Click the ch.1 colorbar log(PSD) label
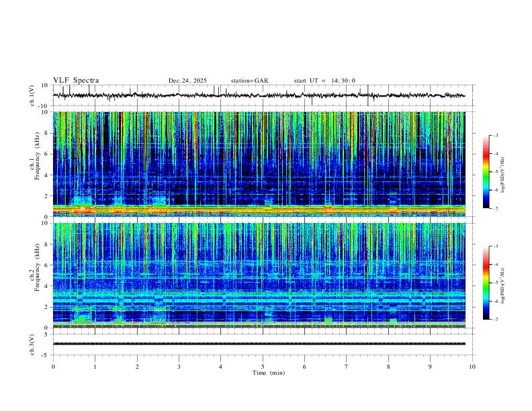The image size is (532, 411). coord(502,175)
